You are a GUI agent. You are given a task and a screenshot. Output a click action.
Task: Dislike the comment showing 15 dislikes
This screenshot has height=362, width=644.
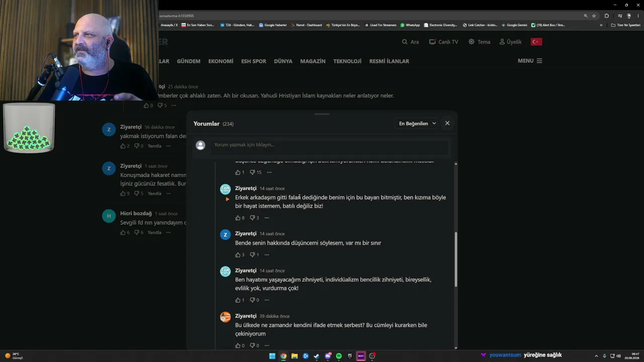click(253, 172)
